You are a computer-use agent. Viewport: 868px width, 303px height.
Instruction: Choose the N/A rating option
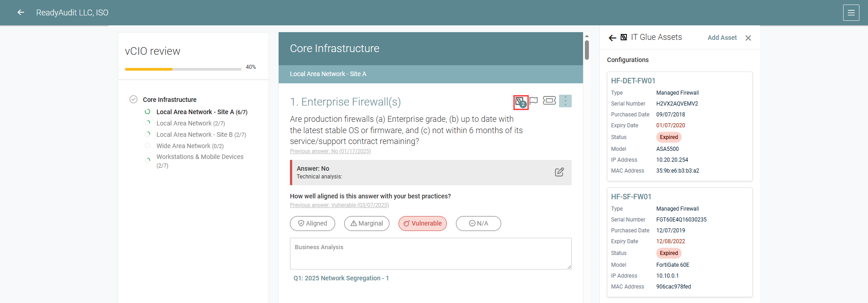[479, 223]
